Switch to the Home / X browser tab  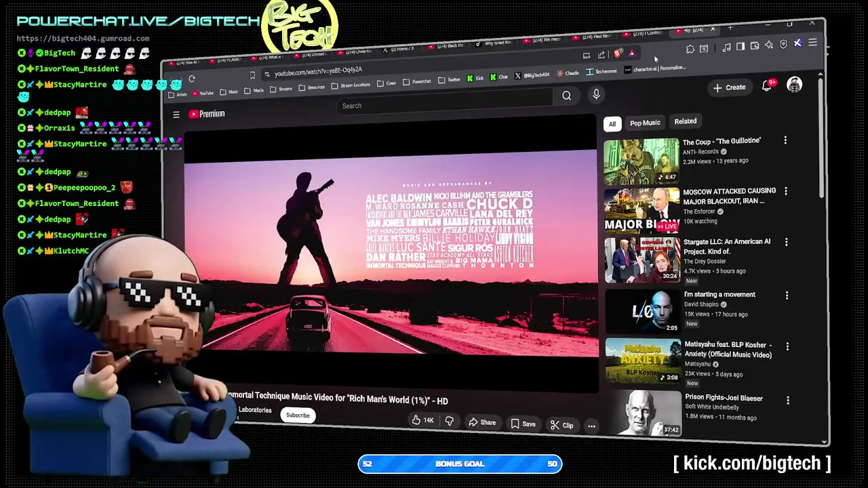[399, 49]
